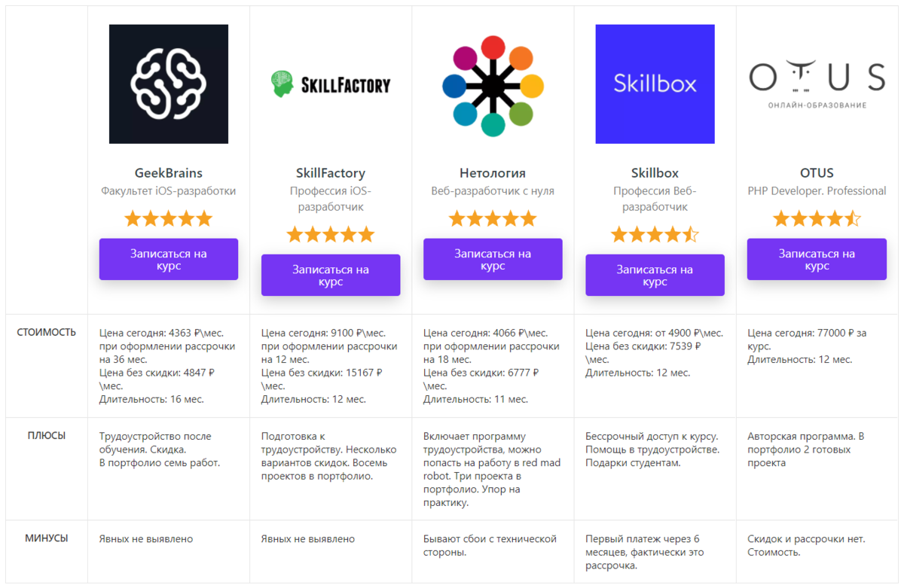This screenshot has width=904, height=588.
Task: Select the third star under Нетология
Action: coord(492,218)
